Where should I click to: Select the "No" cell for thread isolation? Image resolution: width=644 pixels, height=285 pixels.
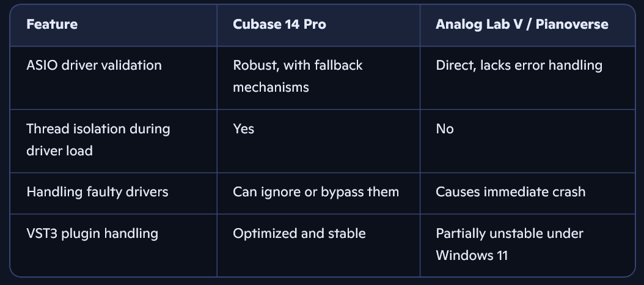coord(445,129)
